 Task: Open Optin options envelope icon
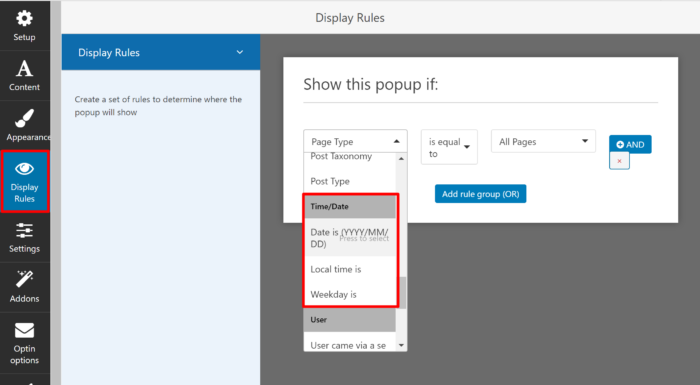tap(24, 331)
